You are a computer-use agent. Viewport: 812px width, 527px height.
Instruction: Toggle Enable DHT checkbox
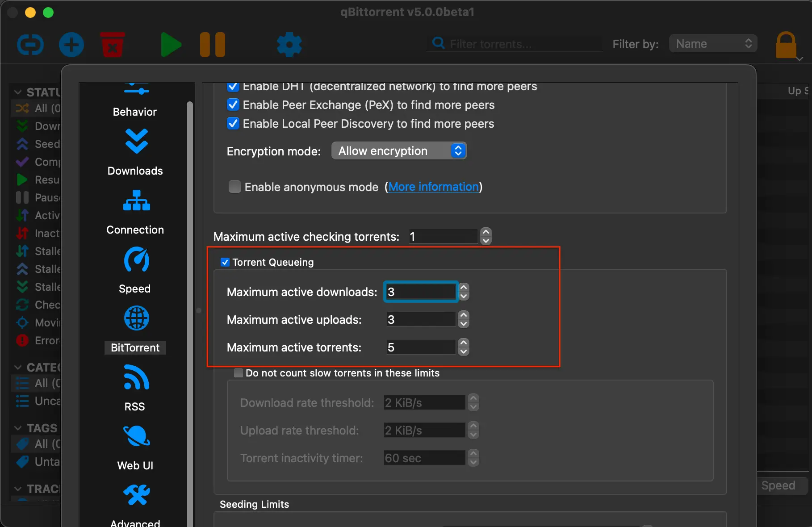[233, 86]
